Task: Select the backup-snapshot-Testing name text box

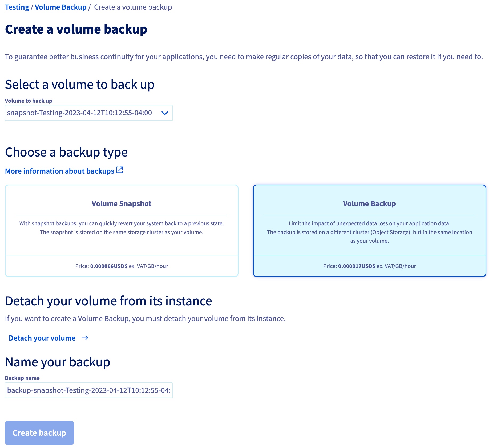Action: (88, 390)
